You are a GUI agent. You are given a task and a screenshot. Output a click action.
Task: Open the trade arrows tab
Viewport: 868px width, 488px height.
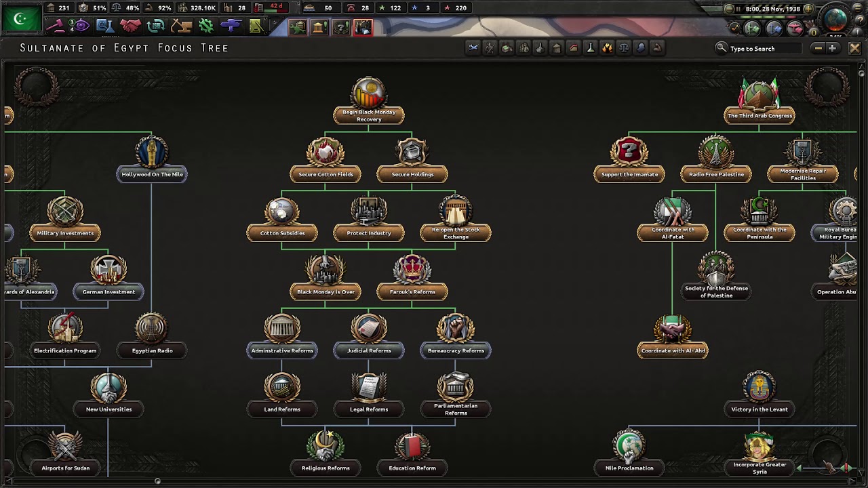tap(156, 26)
